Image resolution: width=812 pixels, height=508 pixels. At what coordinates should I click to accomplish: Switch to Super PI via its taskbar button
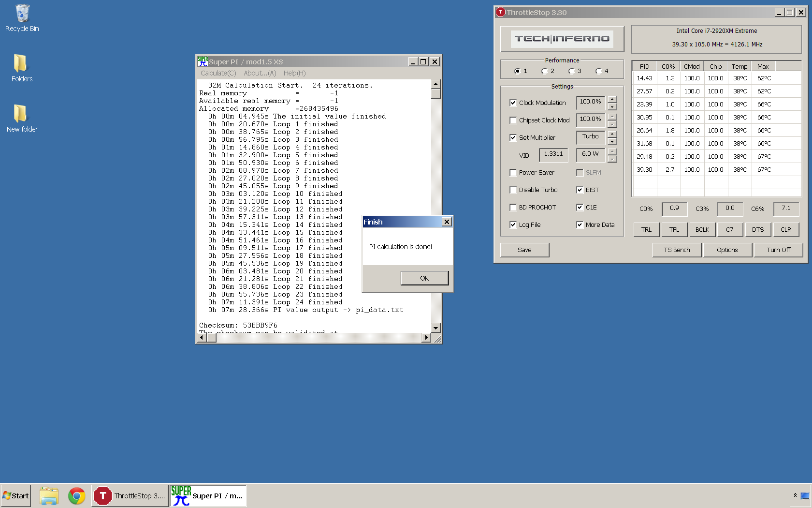[x=208, y=496]
